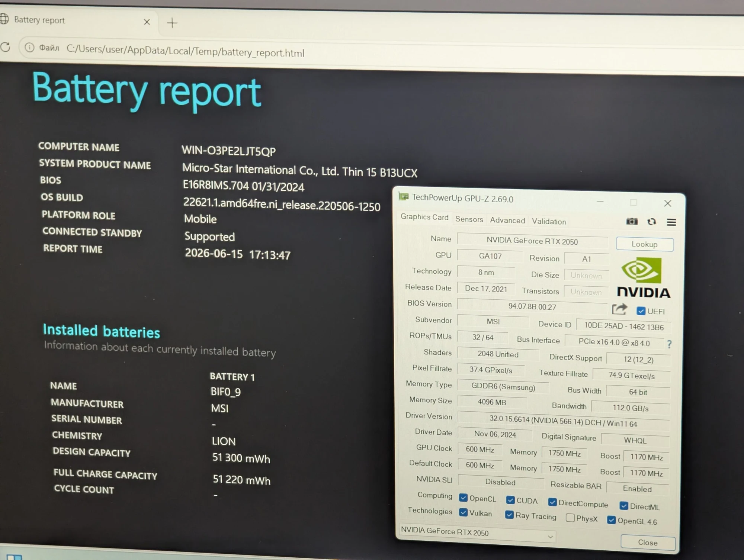Click the GPU-Z title bar app icon
This screenshot has height=560, width=744.
[x=404, y=196]
